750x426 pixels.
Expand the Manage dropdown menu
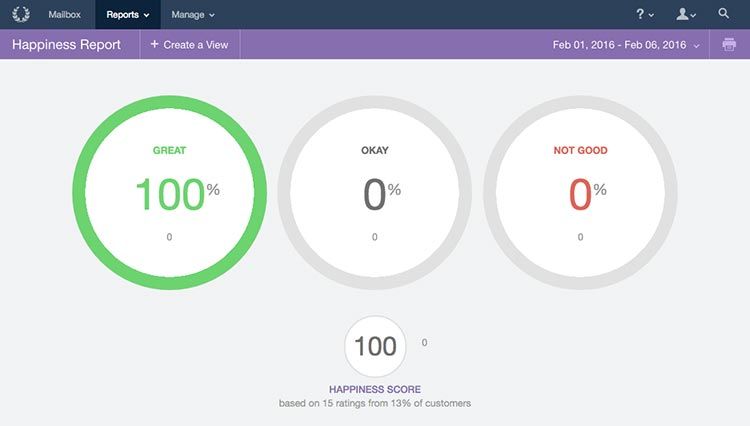[192, 14]
